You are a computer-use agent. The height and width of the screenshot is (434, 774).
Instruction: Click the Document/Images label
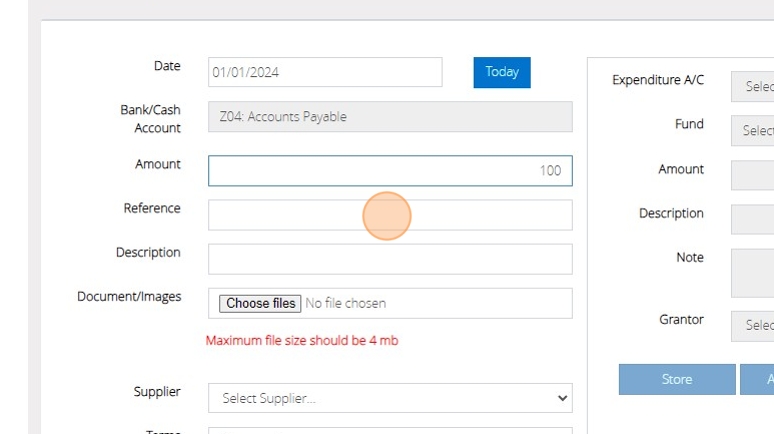coord(129,296)
